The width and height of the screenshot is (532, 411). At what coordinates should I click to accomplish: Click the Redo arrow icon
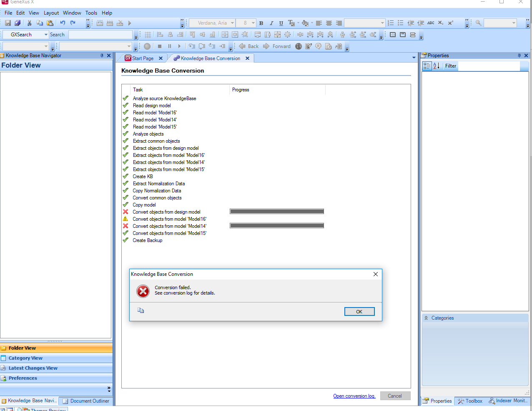click(73, 23)
